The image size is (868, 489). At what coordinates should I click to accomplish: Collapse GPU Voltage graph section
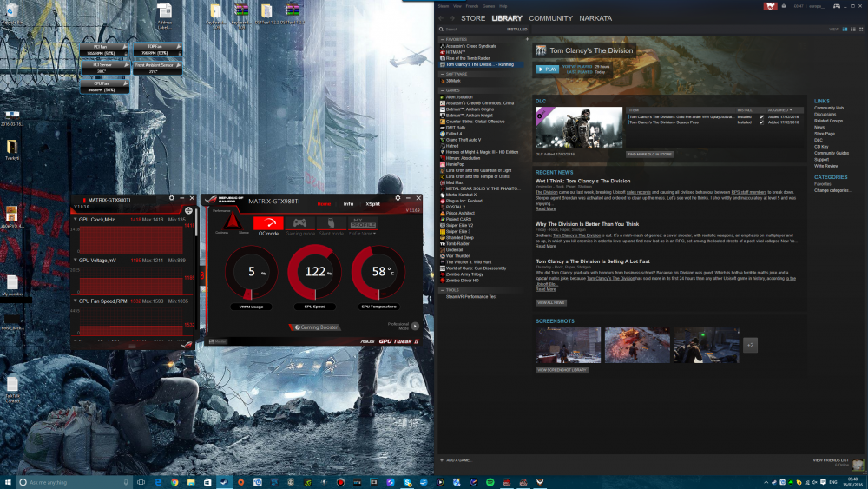click(76, 261)
